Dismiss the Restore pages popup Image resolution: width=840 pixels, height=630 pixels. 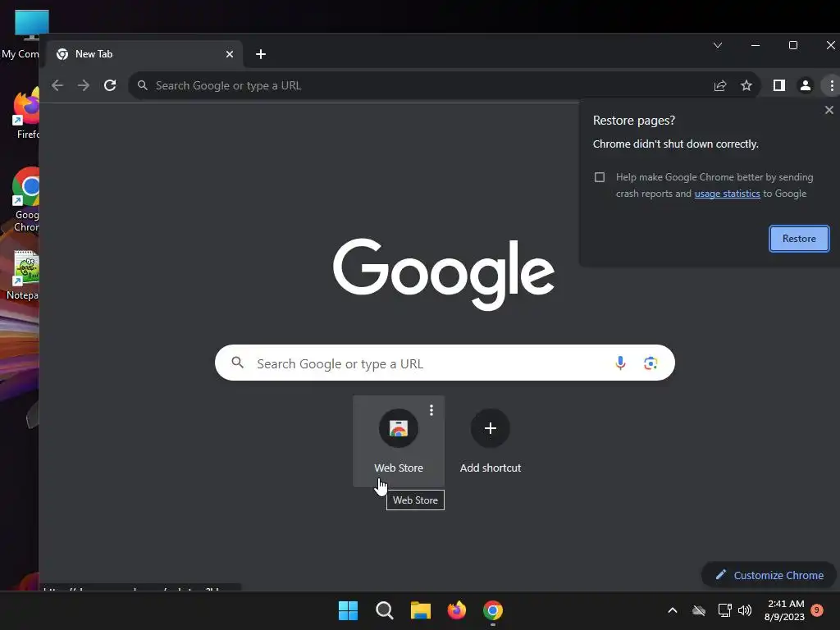pyautogui.click(x=829, y=110)
